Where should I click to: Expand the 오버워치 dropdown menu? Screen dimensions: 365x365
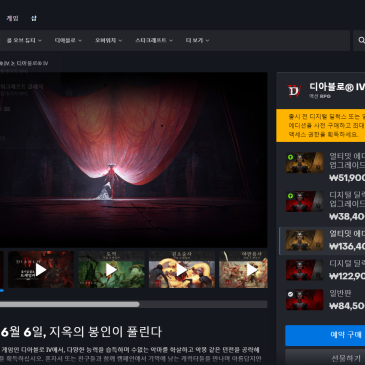pyautogui.click(x=108, y=40)
